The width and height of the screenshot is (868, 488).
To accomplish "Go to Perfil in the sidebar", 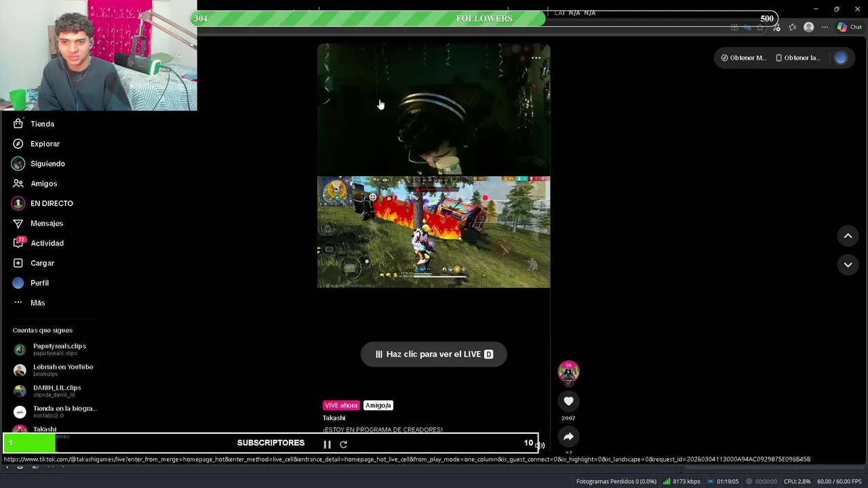I will coord(31,283).
